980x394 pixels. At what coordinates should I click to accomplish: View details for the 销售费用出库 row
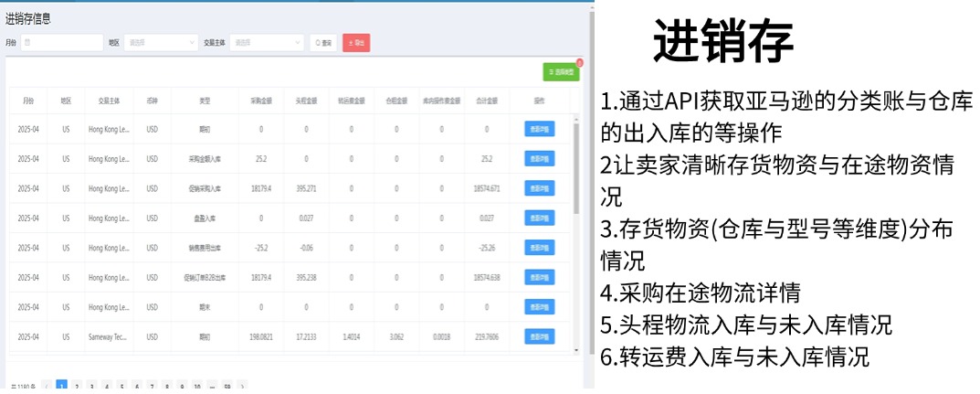tap(540, 247)
